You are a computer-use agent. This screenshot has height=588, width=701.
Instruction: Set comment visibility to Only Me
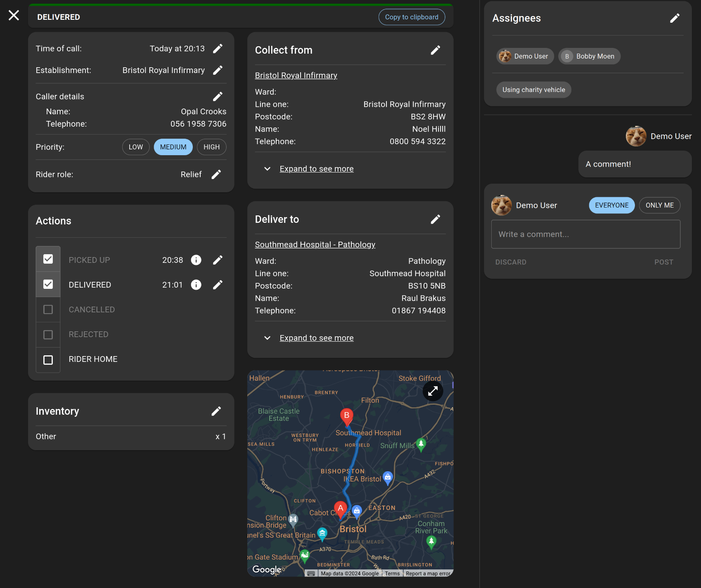659,205
